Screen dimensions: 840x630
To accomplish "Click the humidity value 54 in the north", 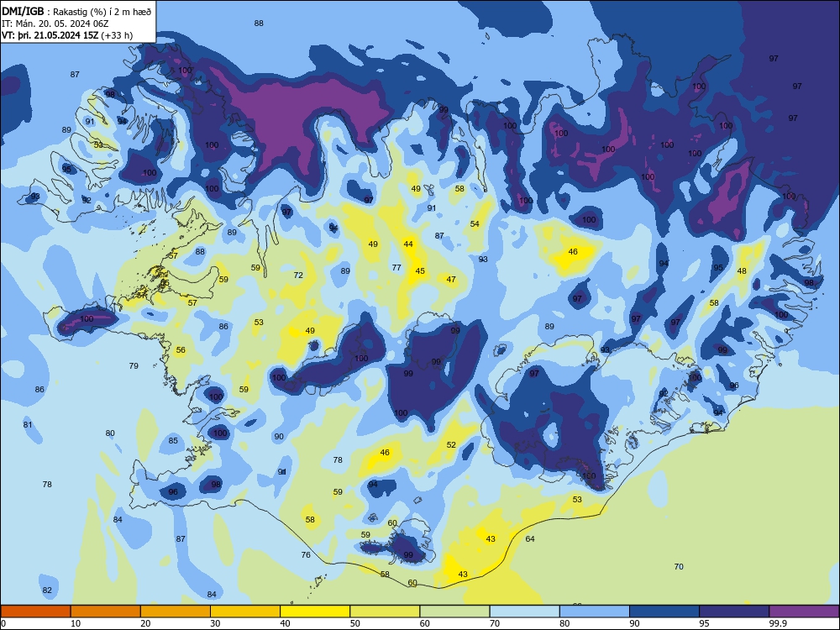I will pyautogui.click(x=475, y=224).
